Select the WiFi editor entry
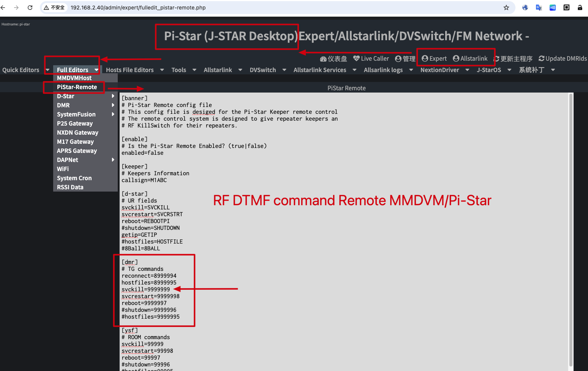This screenshot has height=371, width=588. pyautogui.click(x=85, y=169)
